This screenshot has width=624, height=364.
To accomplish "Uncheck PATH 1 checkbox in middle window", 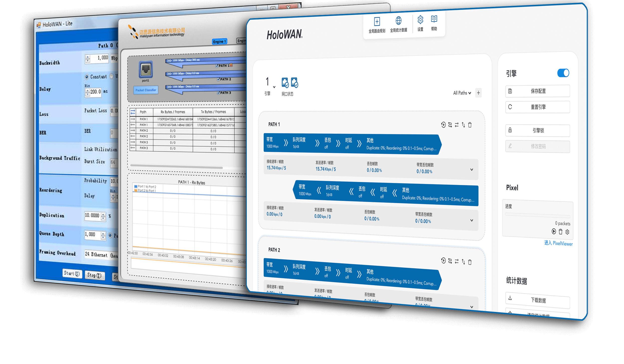I will 217,66.
